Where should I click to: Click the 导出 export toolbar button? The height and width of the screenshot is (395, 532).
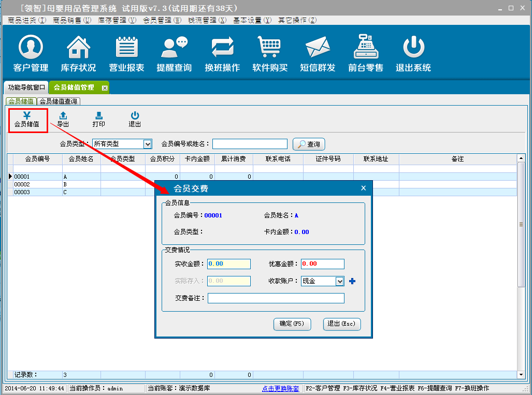pos(63,120)
